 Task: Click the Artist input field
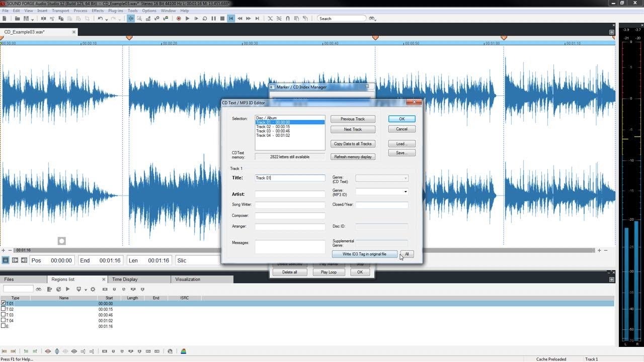point(290,194)
